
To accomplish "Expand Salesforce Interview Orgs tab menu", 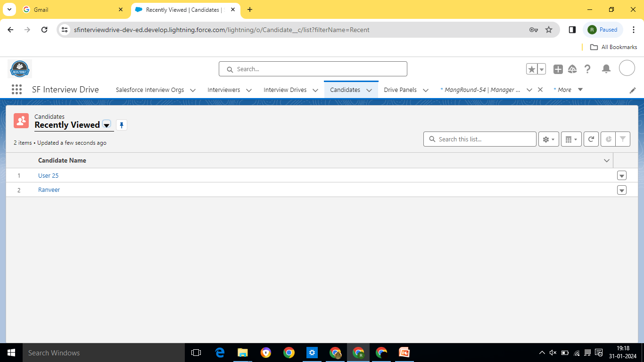I will click(193, 90).
